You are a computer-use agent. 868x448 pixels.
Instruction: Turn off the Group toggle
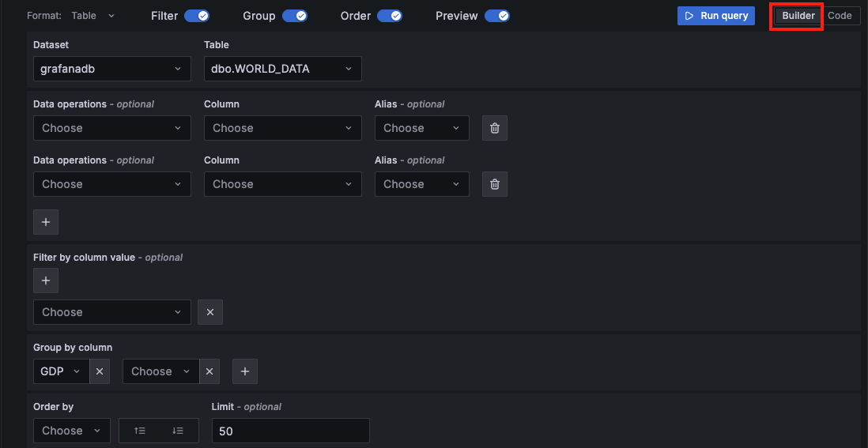point(295,16)
